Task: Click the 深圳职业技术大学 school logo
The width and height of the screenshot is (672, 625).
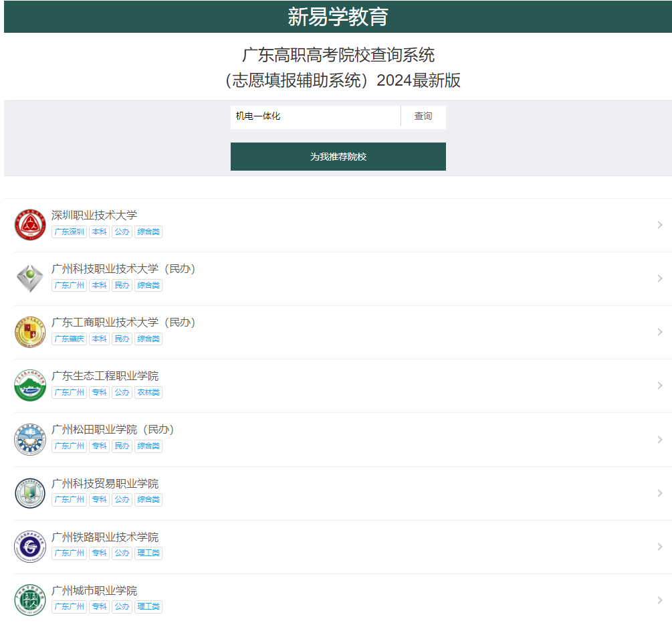Action: pos(30,225)
